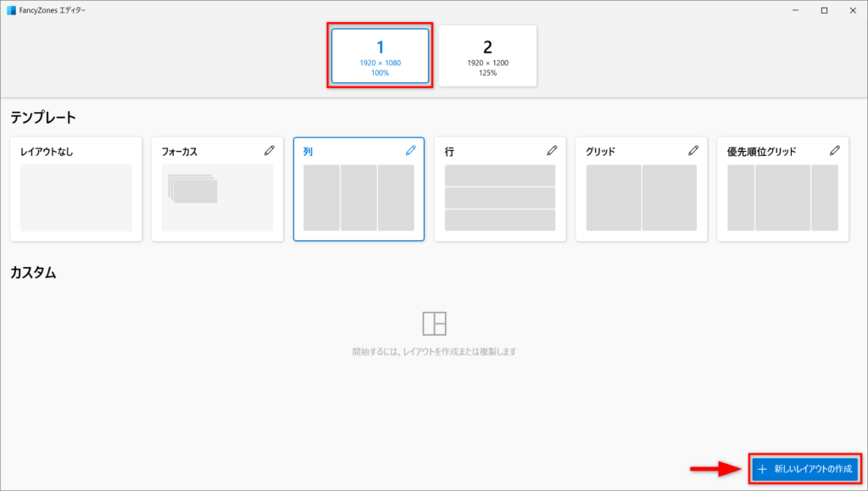Image resolution: width=868 pixels, height=491 pixels.
Task: Choose the 優先順位グリッド layout preview
Action: click(782, 198)
